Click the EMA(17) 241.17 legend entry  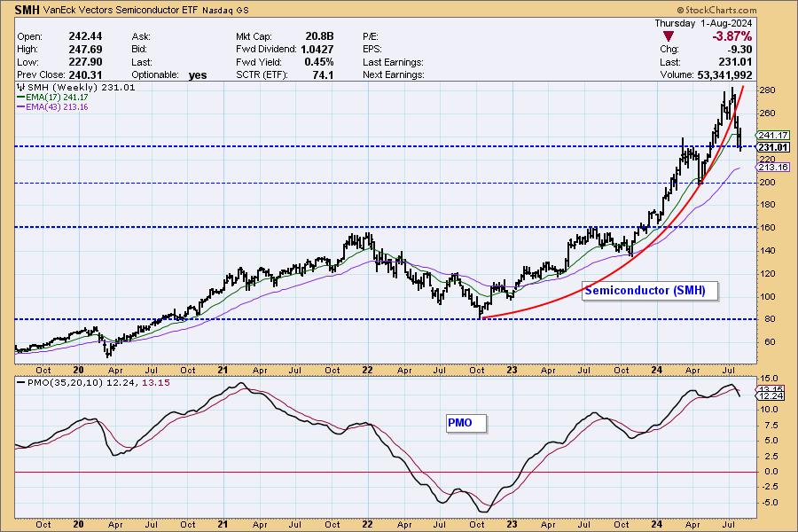click(52, 98)
